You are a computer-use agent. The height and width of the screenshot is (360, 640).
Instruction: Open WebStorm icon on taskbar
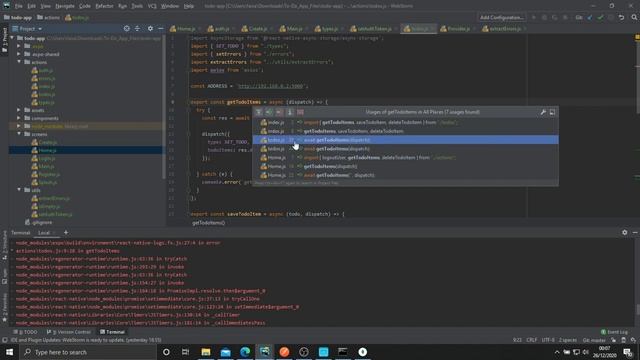click(x=264, y=352)
